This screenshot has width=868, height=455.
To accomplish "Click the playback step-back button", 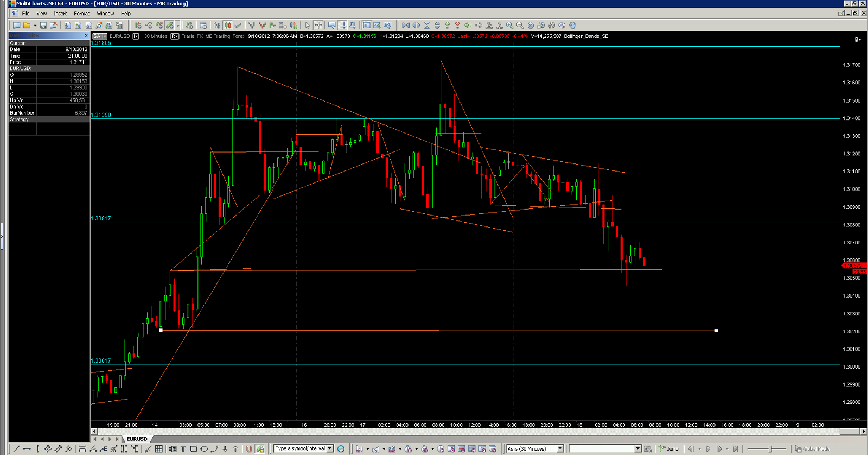I will [x=691, y=448].
